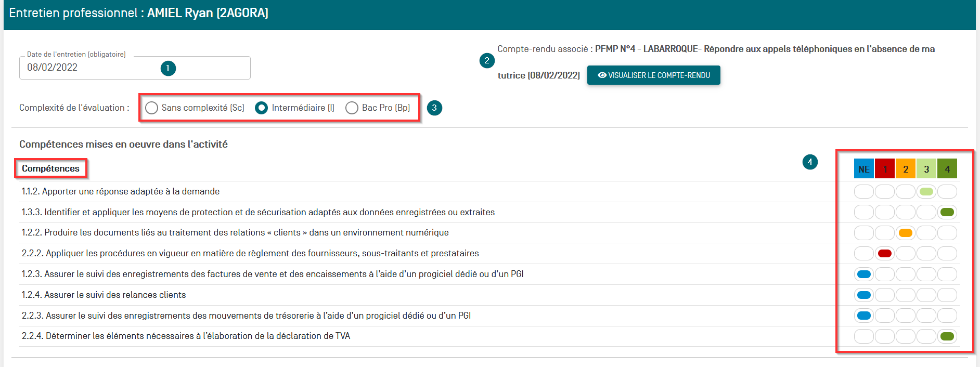
Task: Set competence 1.2.4 relances clients to level 1
Action: tap(885, 295)
